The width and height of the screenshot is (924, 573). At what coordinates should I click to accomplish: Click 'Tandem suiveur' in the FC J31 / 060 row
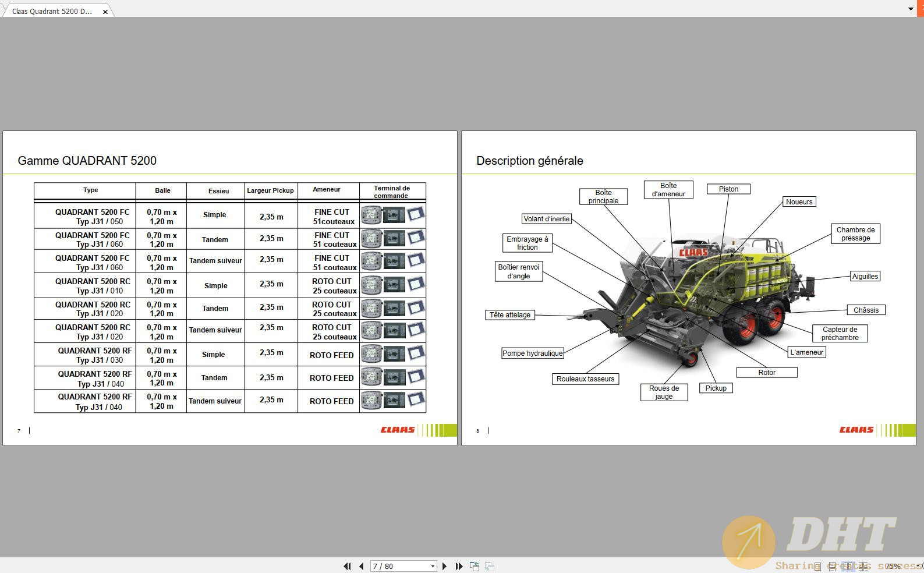point(215,261)
